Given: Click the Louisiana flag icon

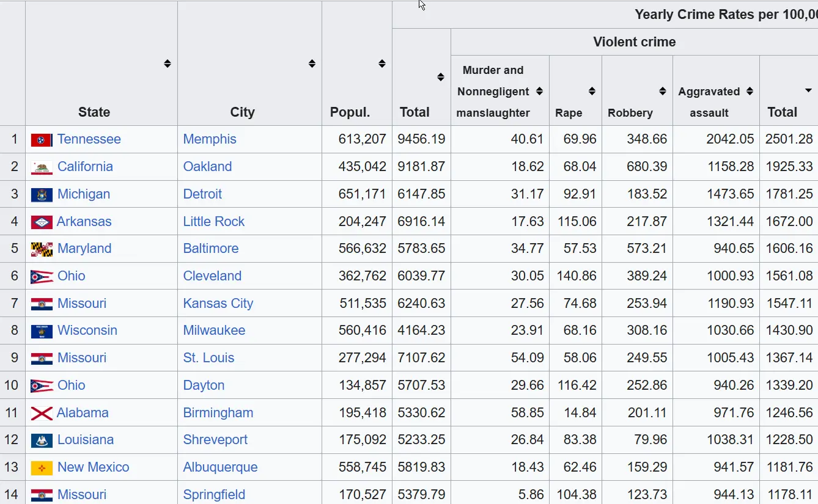Looking at the screenshot, I should coord(42,440).
